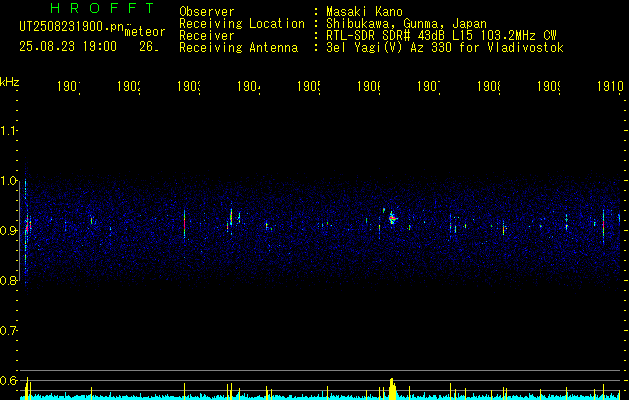Screen dimensions: 629x400
Task: Click the kHz axis label
Action: tap(10, 82)
